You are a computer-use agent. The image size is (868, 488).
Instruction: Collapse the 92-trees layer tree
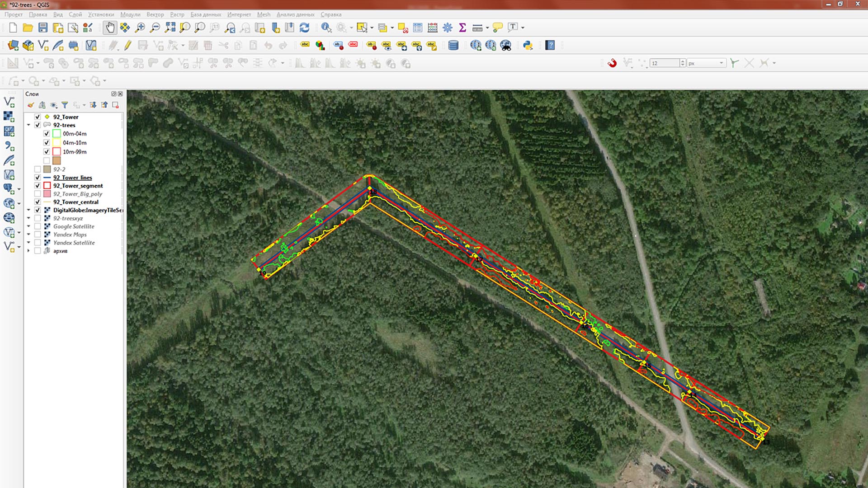(x=28, y=125)
